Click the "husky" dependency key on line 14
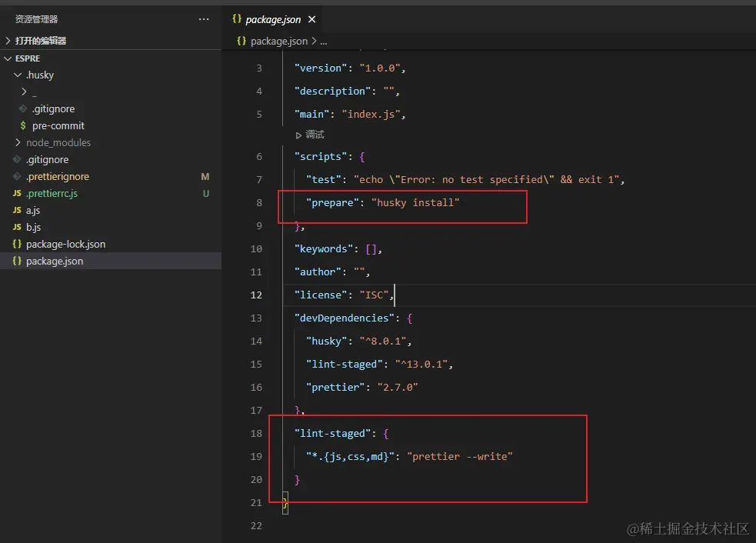This screenshot has height=543, width=756. 326,341
